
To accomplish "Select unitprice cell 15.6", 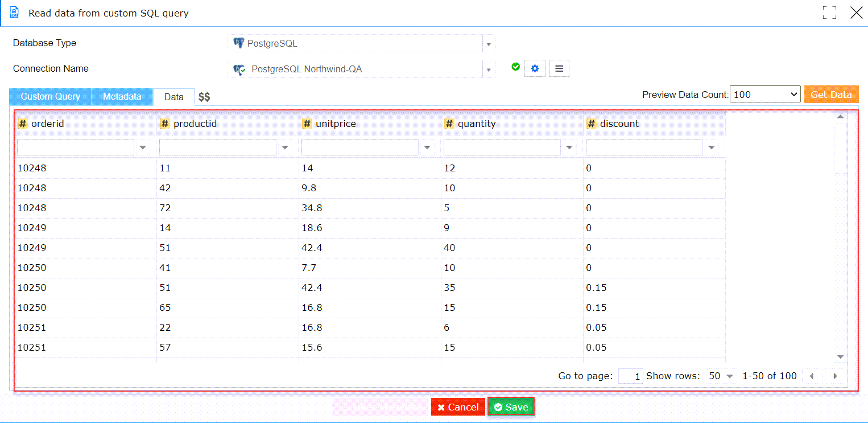I will click(370, 347).
